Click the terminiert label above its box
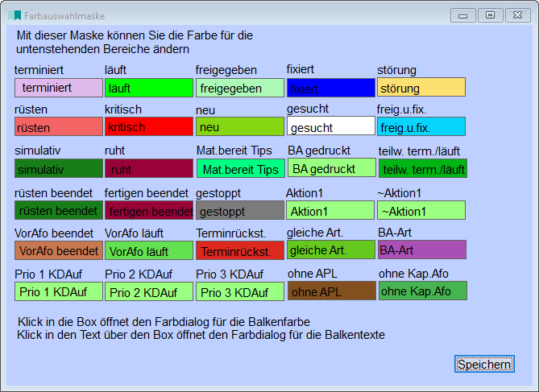Screen dimensions: 539x392 click(x=39, y=70)
